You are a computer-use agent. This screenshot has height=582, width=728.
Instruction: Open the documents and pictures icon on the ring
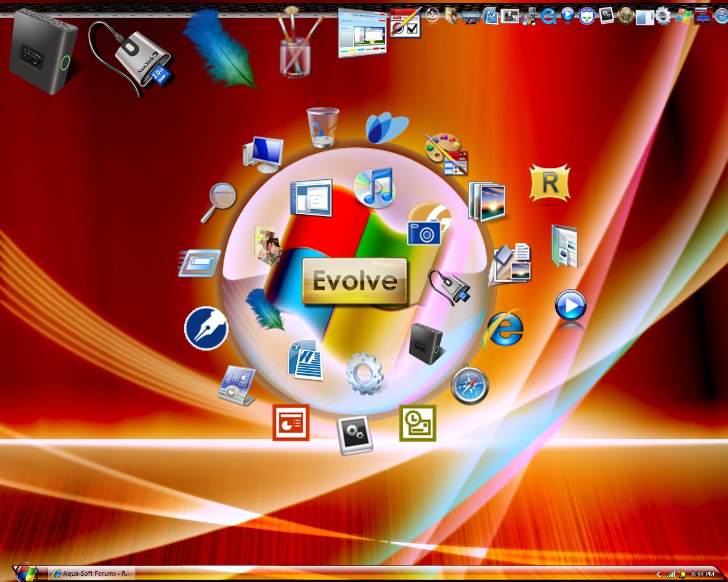click(x=511, y=263)
